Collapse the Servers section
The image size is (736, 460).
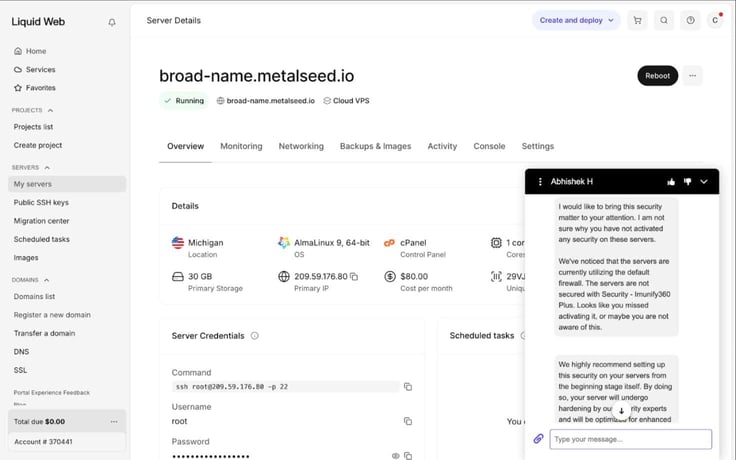coord(47,168)
